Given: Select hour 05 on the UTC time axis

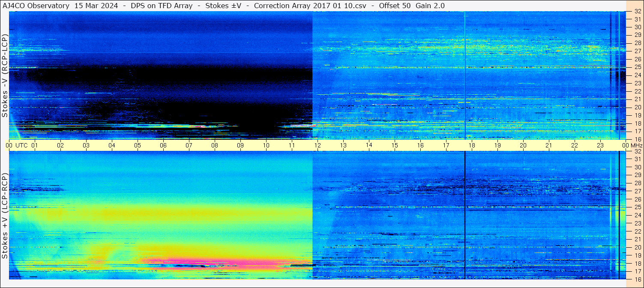Looking at the screenshot, I should (138, 145).
